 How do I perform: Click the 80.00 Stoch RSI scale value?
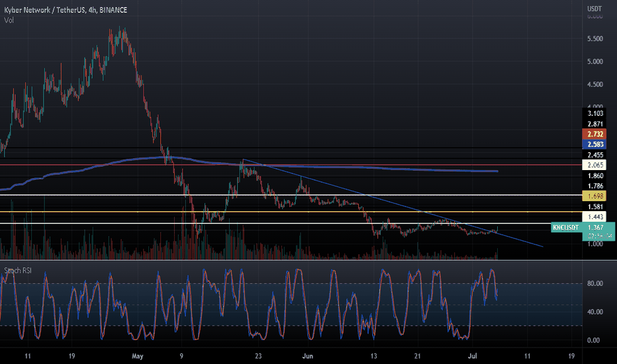pos(594,283)
